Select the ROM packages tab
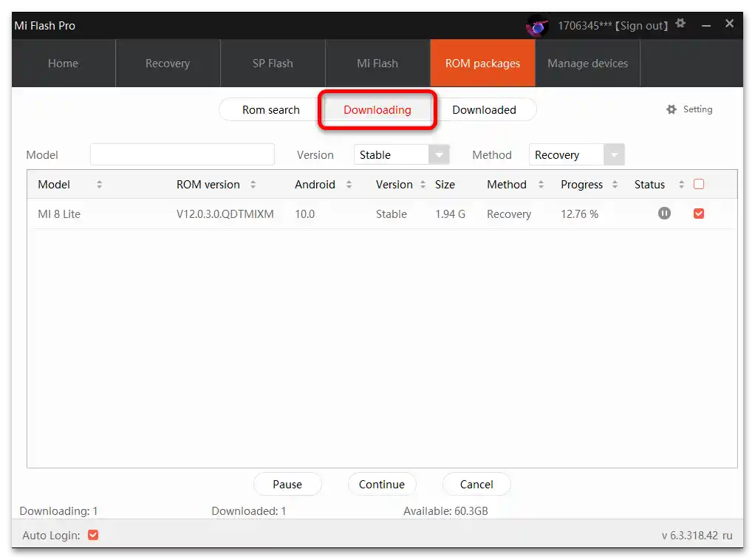Image resolution: width=755 pixels, height=560 pixels. click(x=482, y=63)
